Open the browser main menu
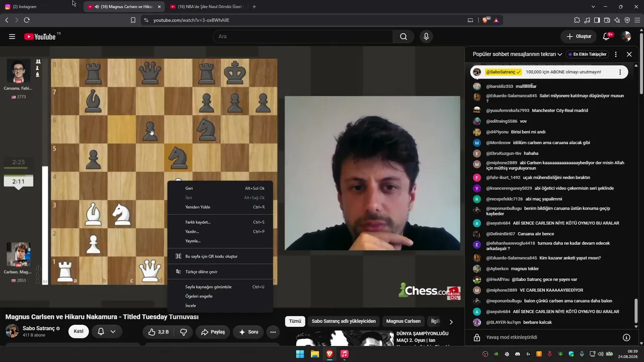The width and height of the screenshot is (644, 362). click(x=637, y=20)
